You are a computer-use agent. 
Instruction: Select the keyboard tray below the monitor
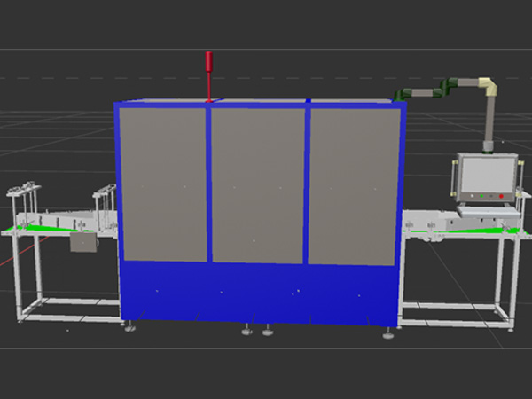pyautogui.click(x=486, y=210)
